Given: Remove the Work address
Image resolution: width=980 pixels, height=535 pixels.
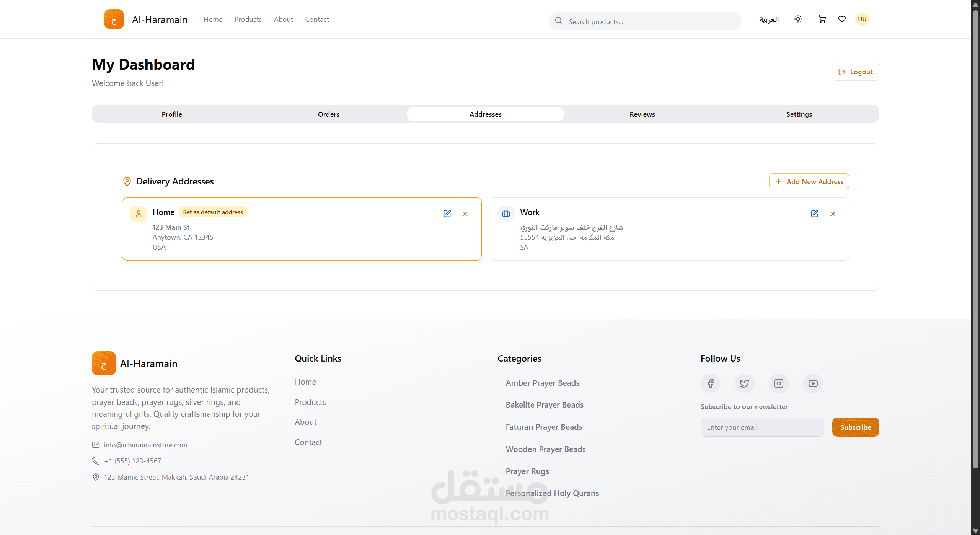Looking at the screenshot, I should 833,214.
